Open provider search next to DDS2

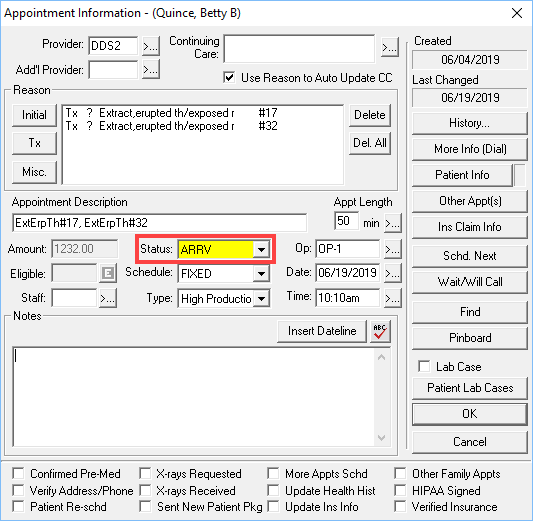click(151, 46)
